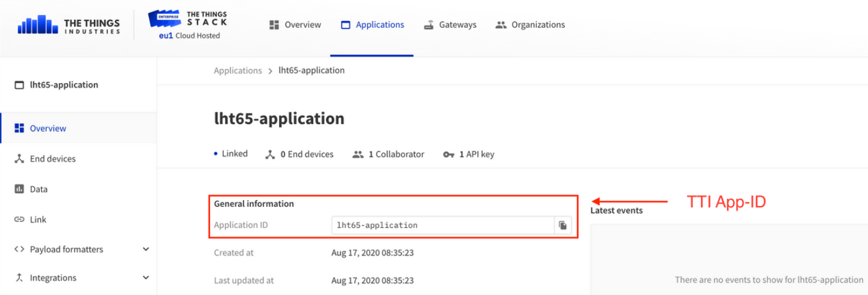Click the Data chart icon
The height and width of the screenshot is (295, 868).
19,189
